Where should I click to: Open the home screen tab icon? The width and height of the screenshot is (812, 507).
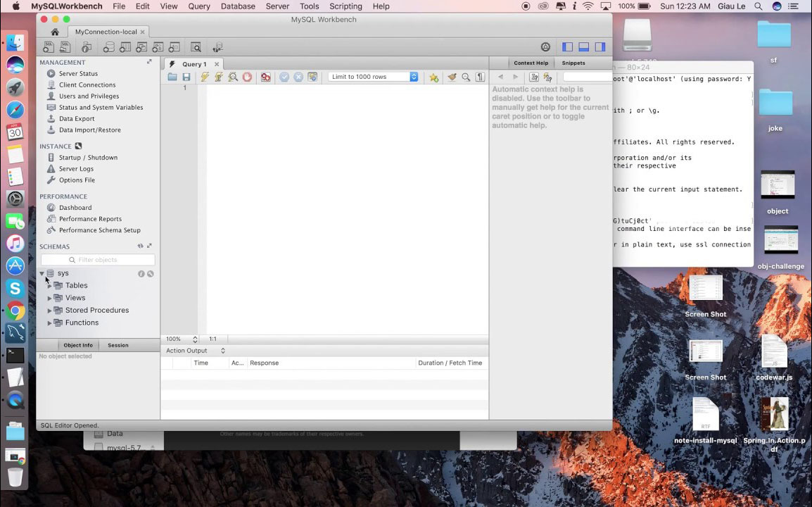tap(54, 32)
